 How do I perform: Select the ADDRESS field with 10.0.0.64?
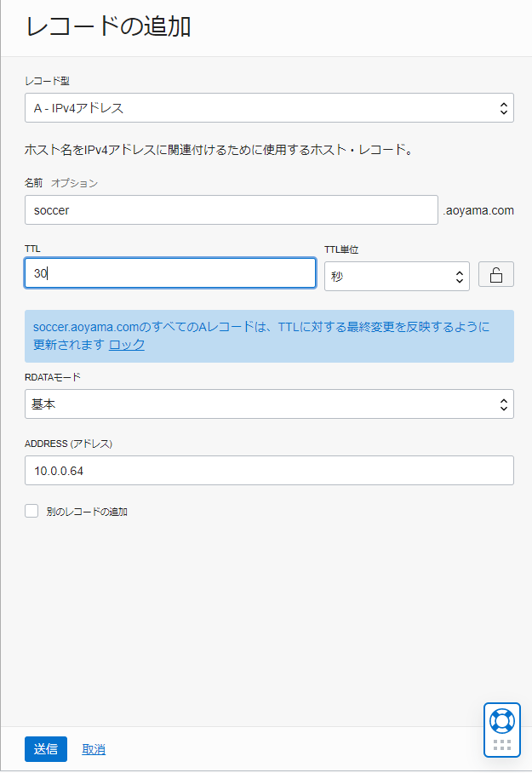[269, 470]
